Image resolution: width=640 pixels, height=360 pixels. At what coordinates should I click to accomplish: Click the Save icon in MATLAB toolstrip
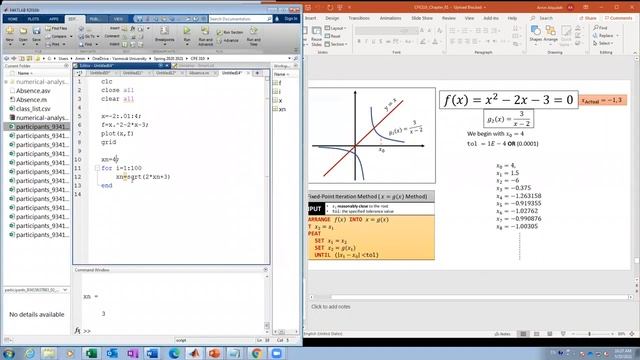[x=36, y=31]
